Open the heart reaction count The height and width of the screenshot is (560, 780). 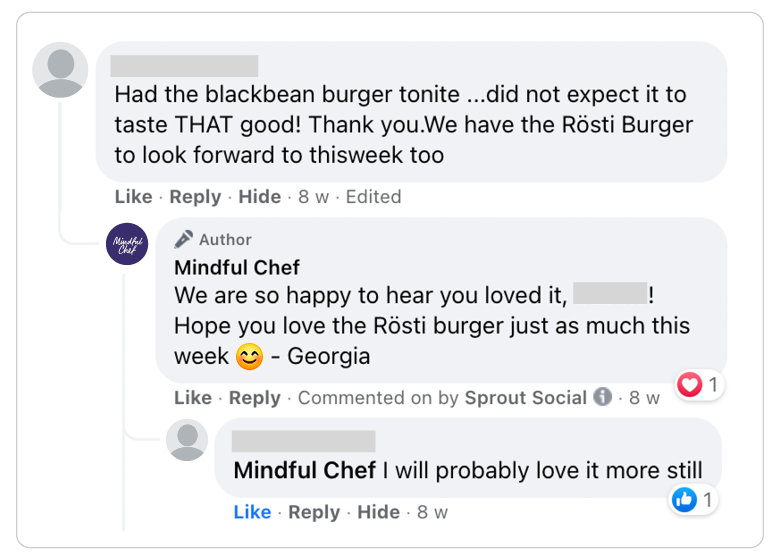tap(700, 384)
